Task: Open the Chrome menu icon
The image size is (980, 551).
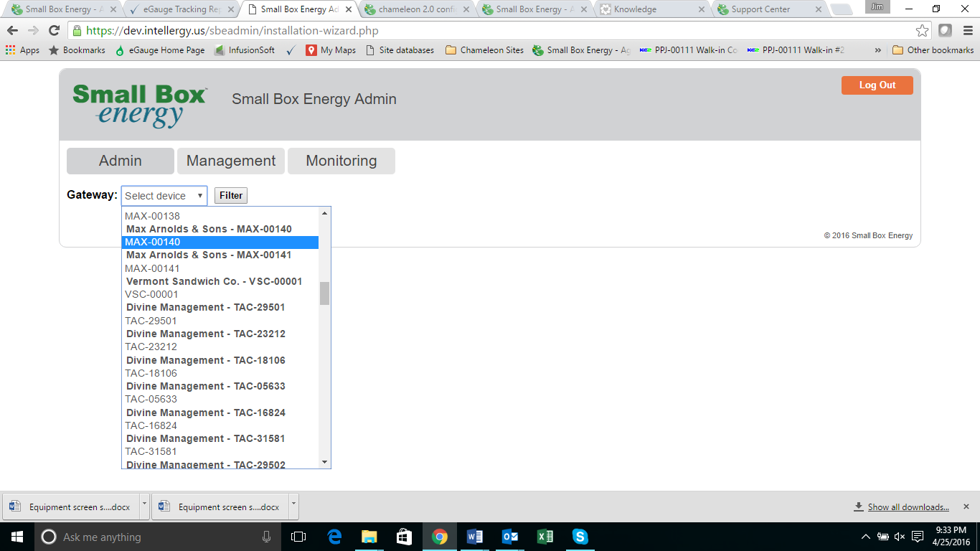Action: coord(966,31)
